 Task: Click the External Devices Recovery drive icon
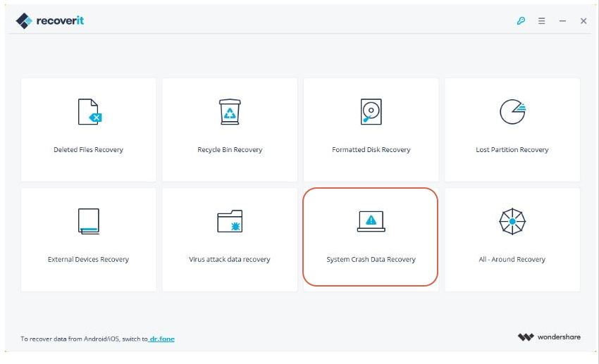tap(89, 221)
